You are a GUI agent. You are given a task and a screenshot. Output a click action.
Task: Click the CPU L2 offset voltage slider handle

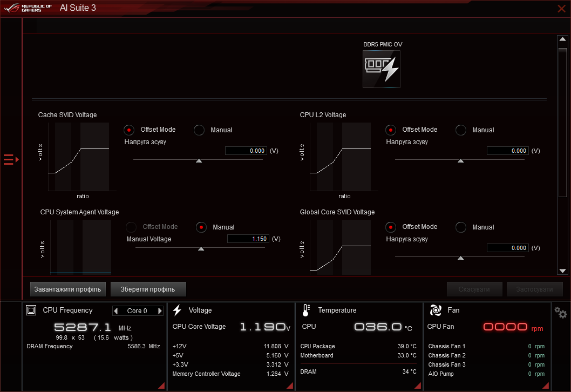[x=460, y=160]
